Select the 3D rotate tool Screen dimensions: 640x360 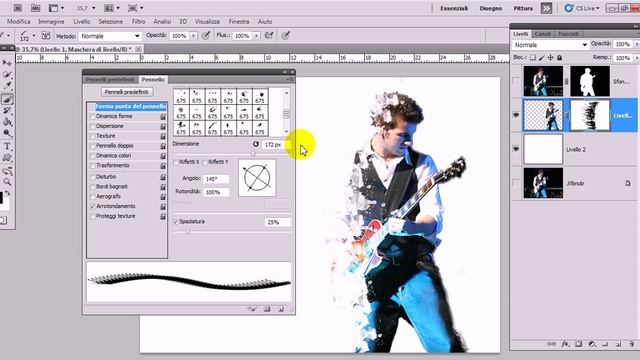[x=7, y=171]
